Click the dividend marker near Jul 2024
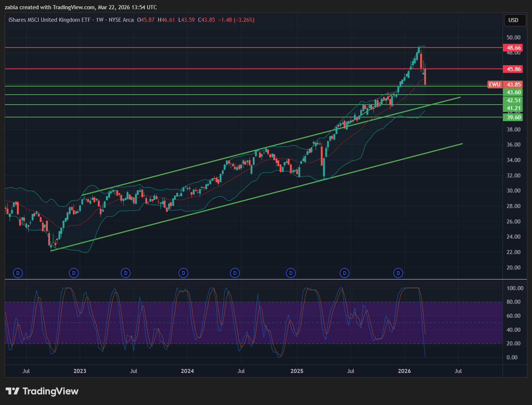532x405 pixels. coord(235,273)
